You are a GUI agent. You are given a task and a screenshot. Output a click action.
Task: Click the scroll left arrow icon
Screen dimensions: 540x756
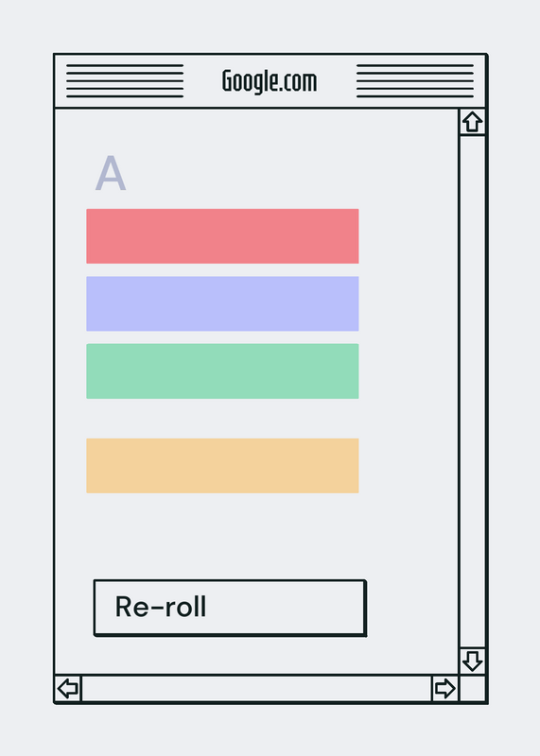[68, 688]
